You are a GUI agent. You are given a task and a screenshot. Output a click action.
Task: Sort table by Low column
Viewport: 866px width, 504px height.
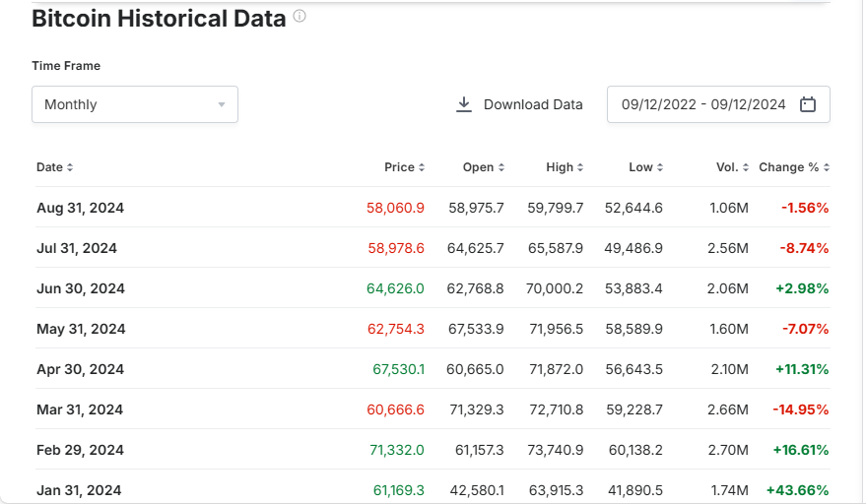pos(645,167)
